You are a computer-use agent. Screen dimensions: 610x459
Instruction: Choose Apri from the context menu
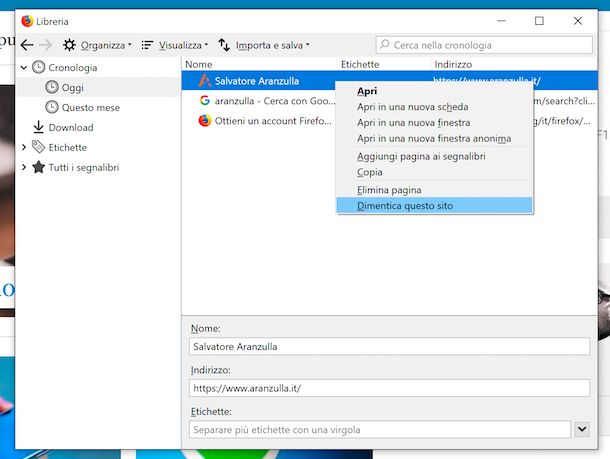coord(435,91)
